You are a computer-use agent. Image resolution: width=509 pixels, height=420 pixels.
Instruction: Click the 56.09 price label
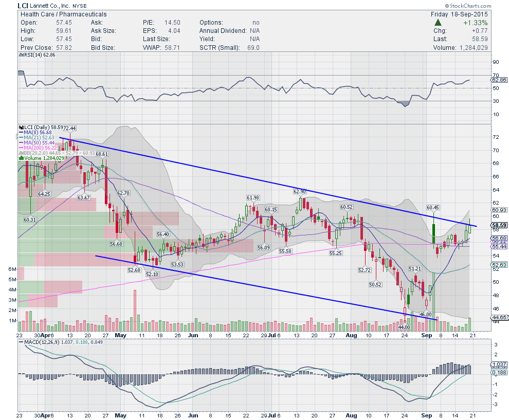click(x=264, y=248)
